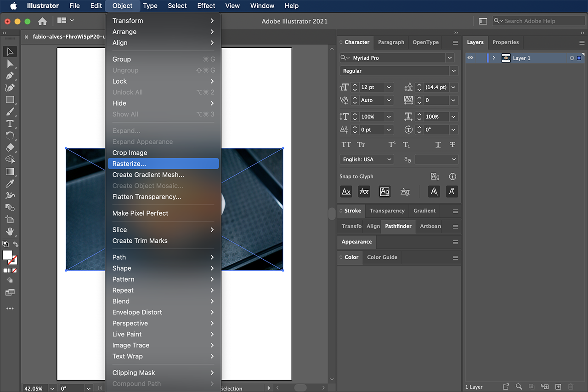
Task: Open 12 pt font size dropdown
Action: (389, 87)
